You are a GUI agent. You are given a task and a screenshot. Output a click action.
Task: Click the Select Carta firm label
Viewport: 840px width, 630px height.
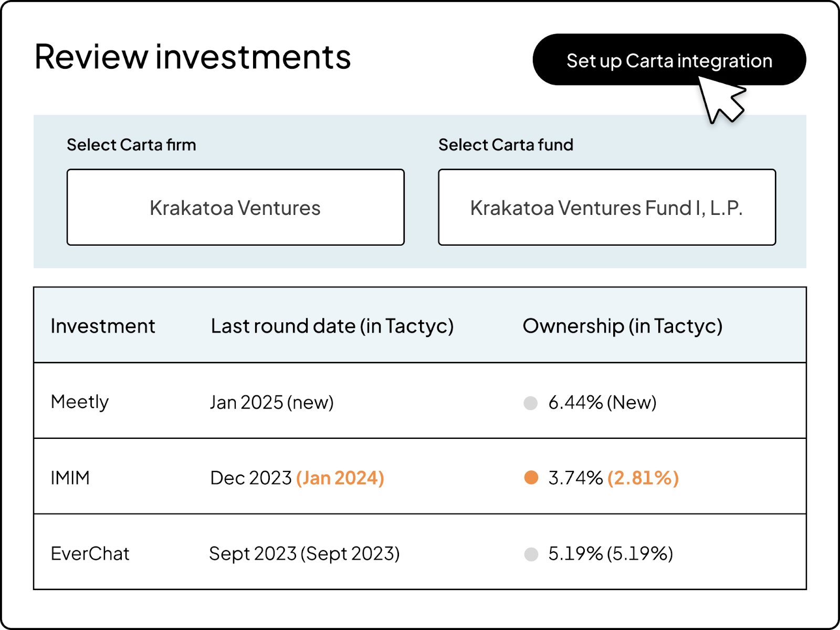click(x=131, y=145)
